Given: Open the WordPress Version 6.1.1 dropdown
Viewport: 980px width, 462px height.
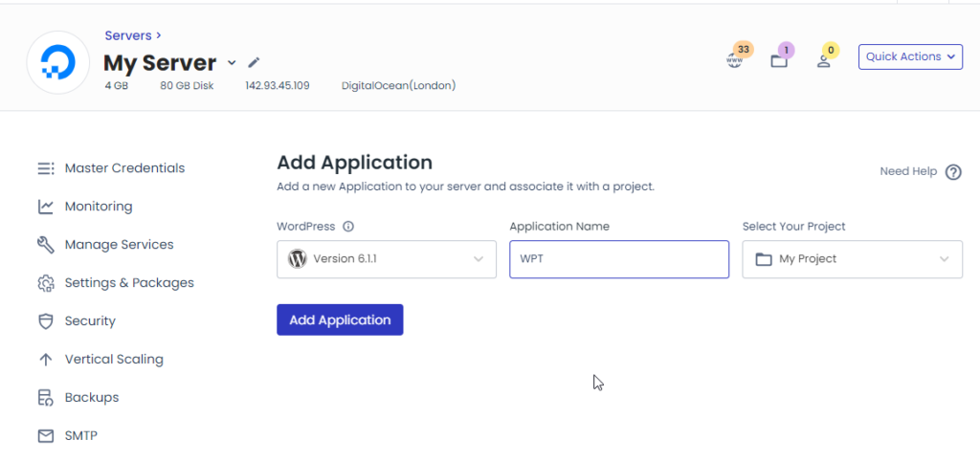Looking at the screenshot, I should 387,259.
